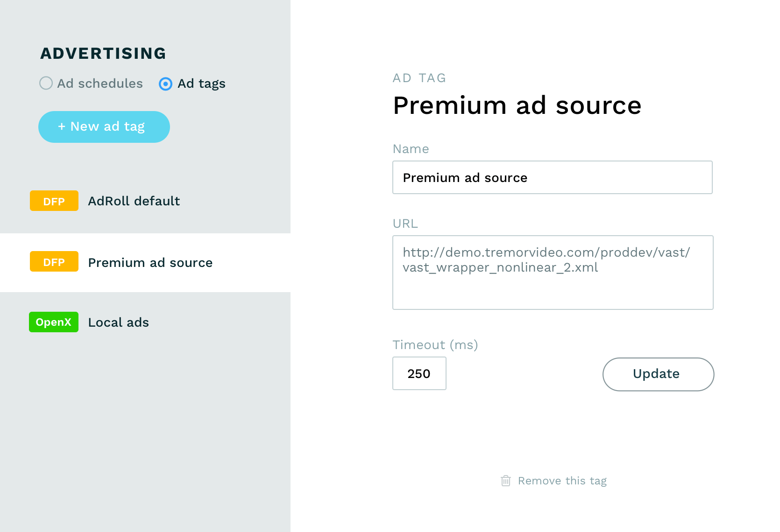Click the Timeout (ms) value field
The image size is (780, 532).
tap(419, 373)
